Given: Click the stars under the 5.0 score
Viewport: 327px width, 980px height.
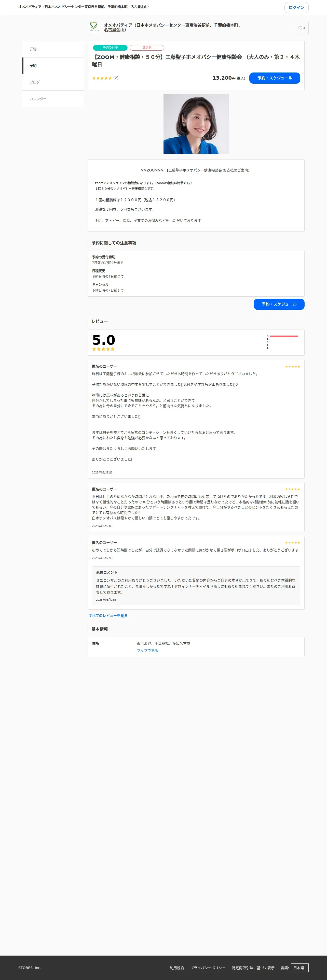Looking at the screenshot, I should coord(103,349).
